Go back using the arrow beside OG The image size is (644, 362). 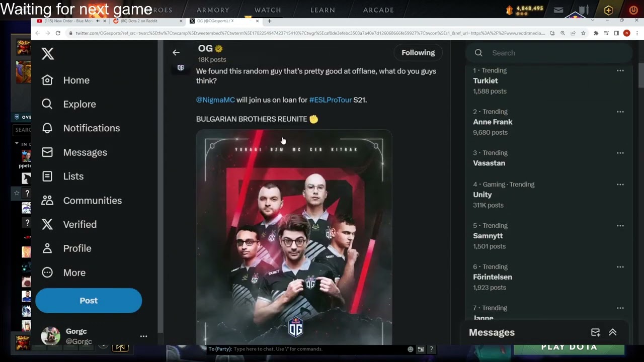[x=176, y=53]
